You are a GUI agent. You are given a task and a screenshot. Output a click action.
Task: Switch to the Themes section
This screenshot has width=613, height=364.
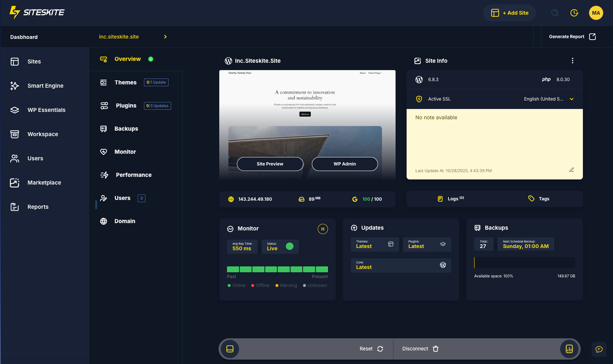click(x=126, y=82)
